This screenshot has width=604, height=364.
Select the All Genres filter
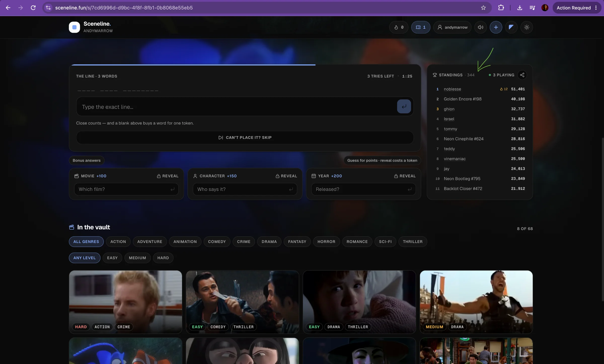(x=86, y=242)
